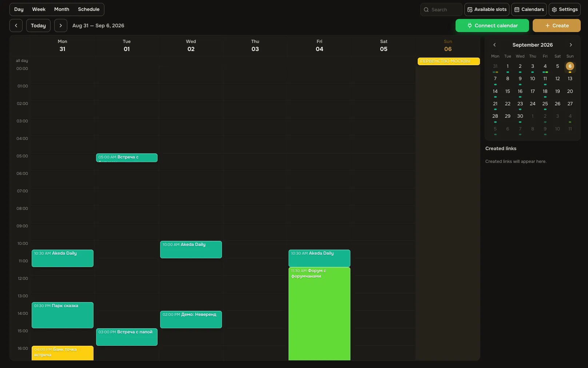The image size is (588, 368).
Task: Open Wednesday's 10:00 AM Akeda Daily event
Action: click(x=191, y=250)
